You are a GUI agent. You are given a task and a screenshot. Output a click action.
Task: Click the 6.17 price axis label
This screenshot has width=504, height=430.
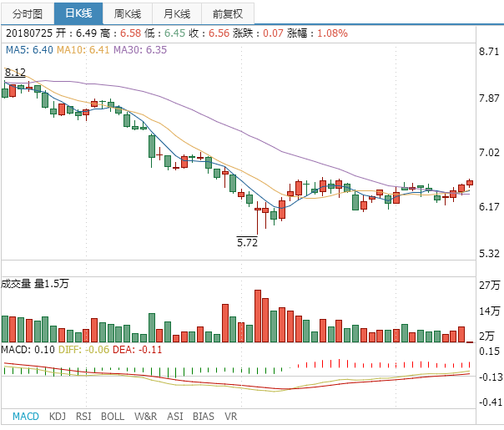tap(489, 206)
